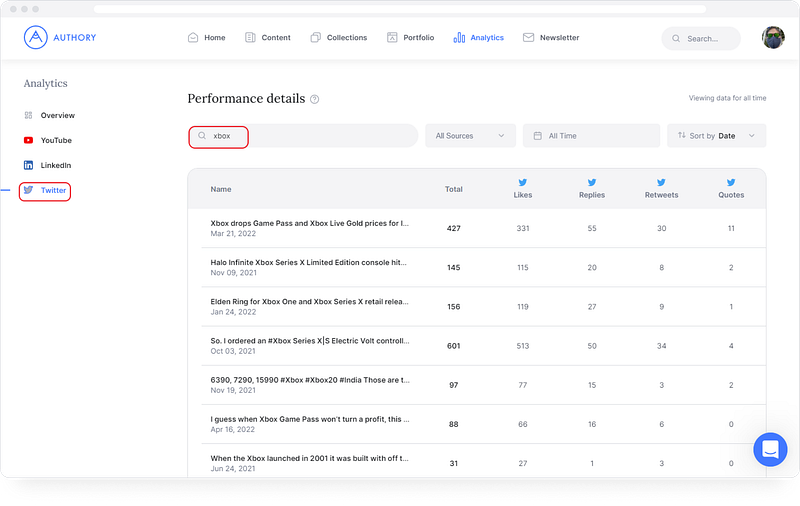The image size is (800, 506).
Task: Open the Content tab
Action: point(268,37)
